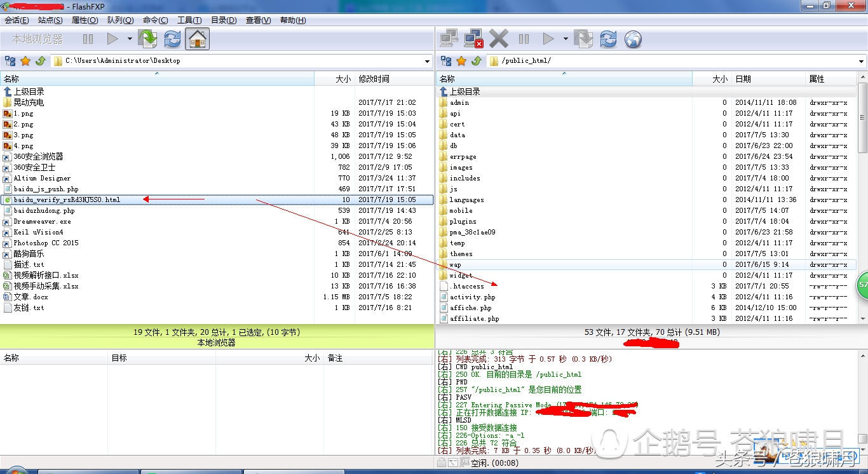
Task: Toggle the remote pane folder tree view
Action: (x=446, y=61)
